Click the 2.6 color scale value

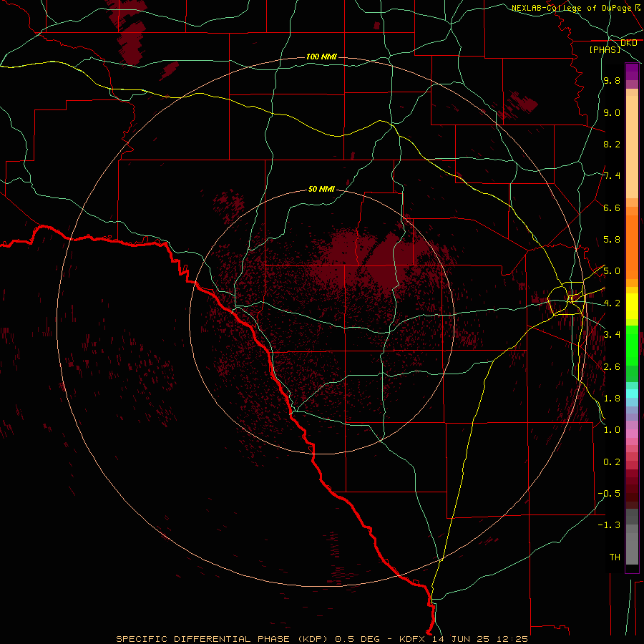click(612, 366)
